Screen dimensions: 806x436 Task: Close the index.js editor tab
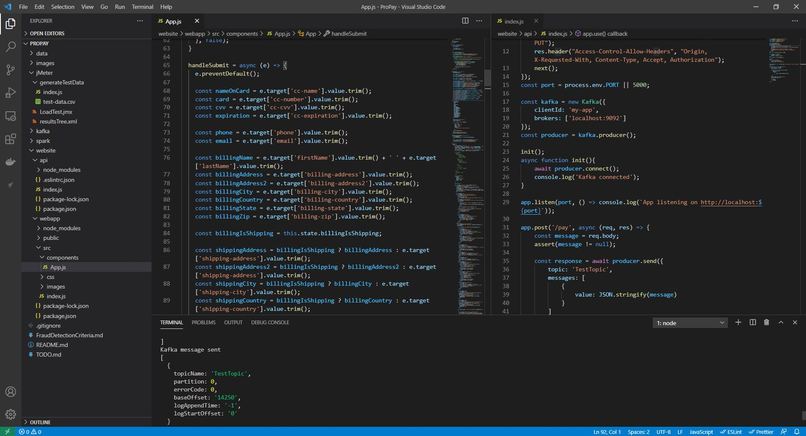[x=536, y=21]
